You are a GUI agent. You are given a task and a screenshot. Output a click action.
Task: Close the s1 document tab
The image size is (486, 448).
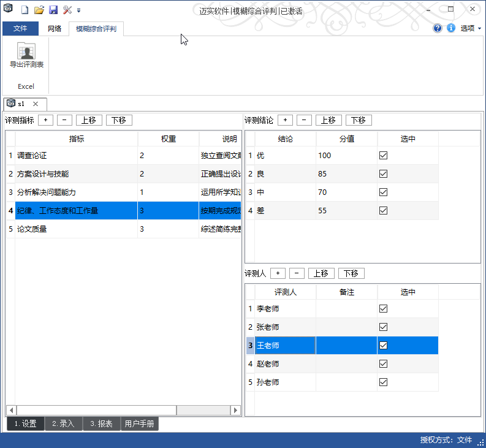click(x=36, y=104)
